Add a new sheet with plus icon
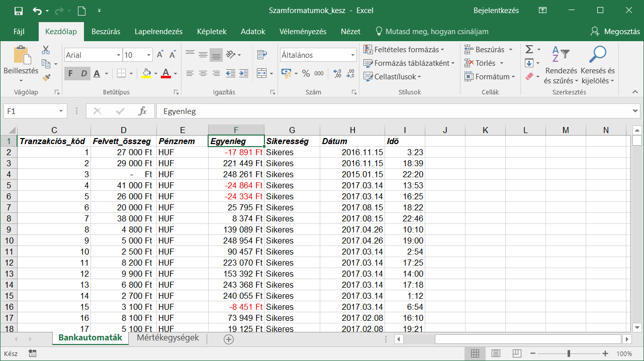 229,339
